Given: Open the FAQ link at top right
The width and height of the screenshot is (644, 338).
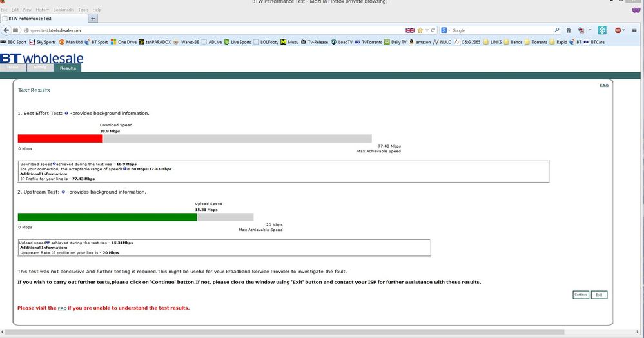Looking at the screenshot, I should [604, 85].
